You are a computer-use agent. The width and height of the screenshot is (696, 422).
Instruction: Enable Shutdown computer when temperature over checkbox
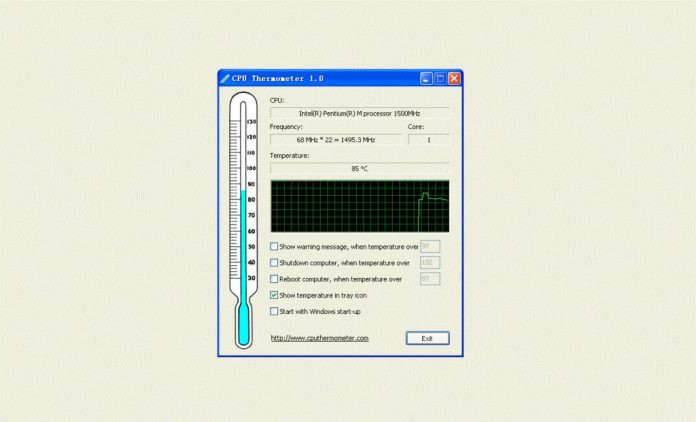pyautogui.click(x=274, y=263)
